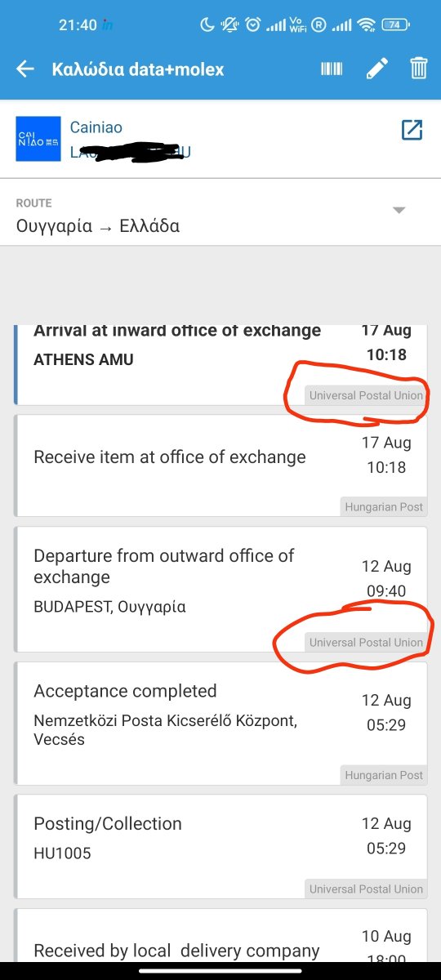Tap the alarm clock status icon
This screenshot has width=441, height=980.
(x=253, y=24)
